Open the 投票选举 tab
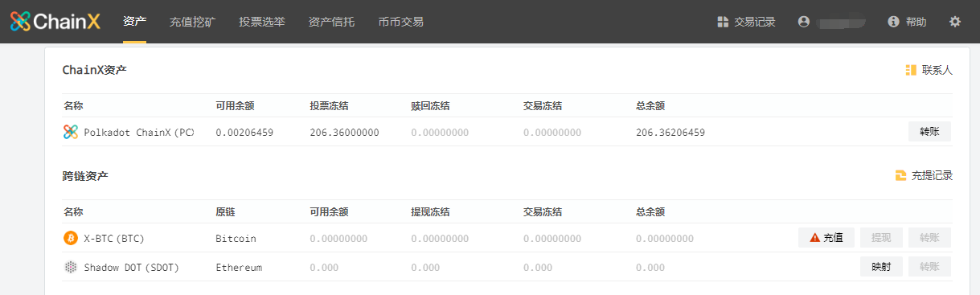Screen dimensions: 980x295 262,22
